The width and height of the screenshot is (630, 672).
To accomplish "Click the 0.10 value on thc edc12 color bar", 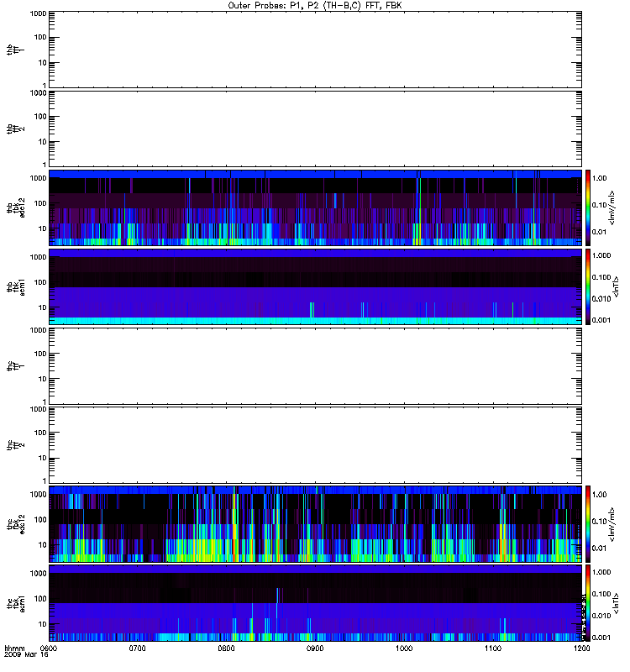I will (600, 521).
